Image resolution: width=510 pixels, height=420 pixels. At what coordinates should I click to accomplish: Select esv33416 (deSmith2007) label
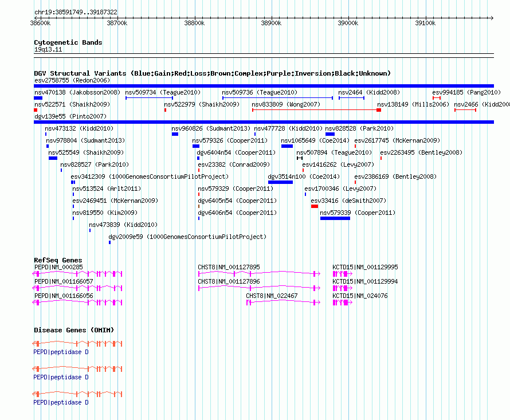pyautogui.click(x=348, y=201)
